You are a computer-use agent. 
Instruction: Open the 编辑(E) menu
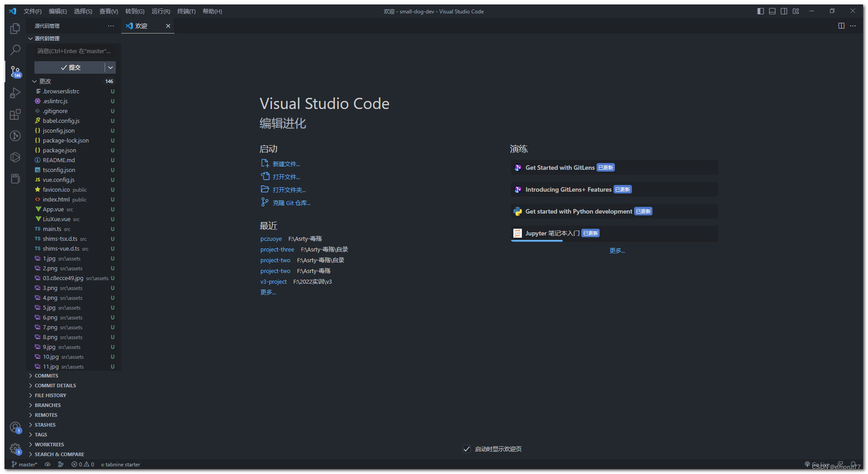(x=58, y=11)
